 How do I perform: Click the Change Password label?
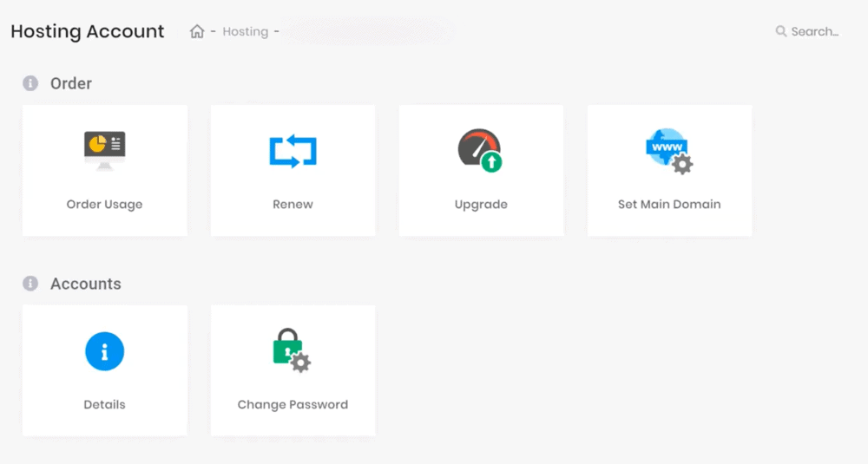click(293, 404)
